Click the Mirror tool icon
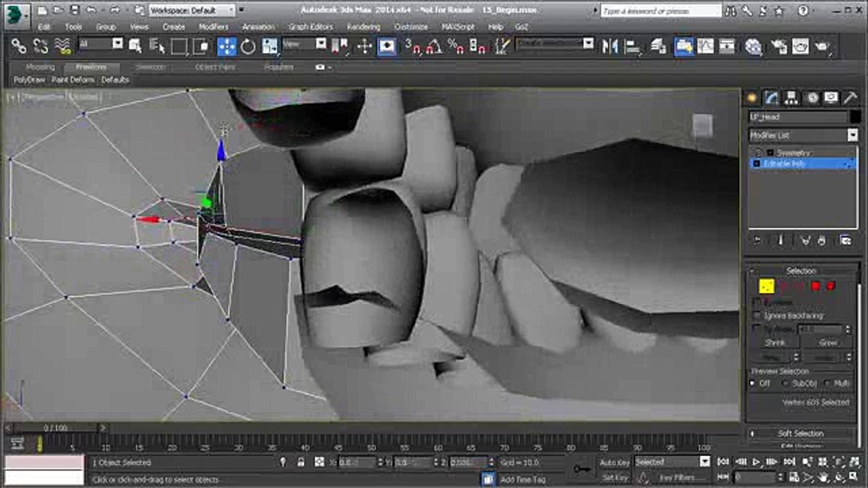The image size is (868, 488). pos(610,46)
